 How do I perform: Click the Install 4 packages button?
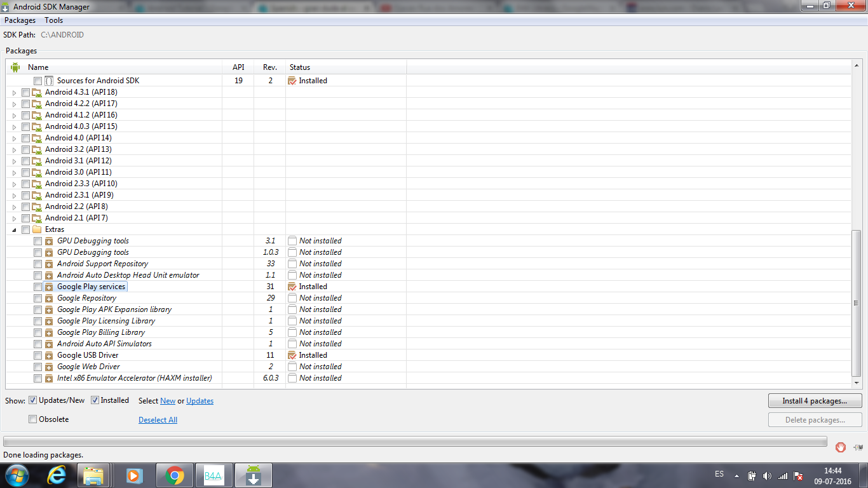[x=815, y=401]
